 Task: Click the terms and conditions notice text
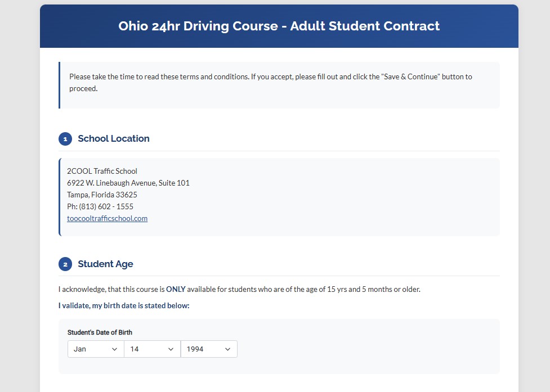pyautogui.click(x=270, y=82)
